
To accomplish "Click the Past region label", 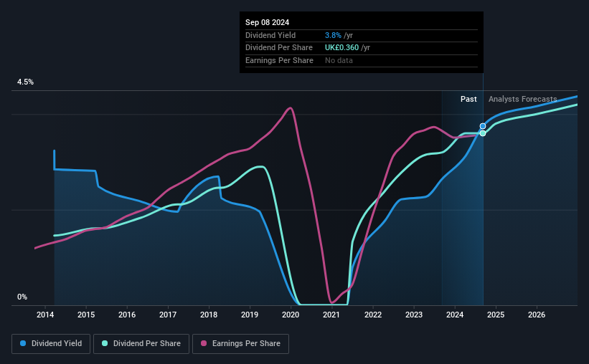I will [468, 99].
